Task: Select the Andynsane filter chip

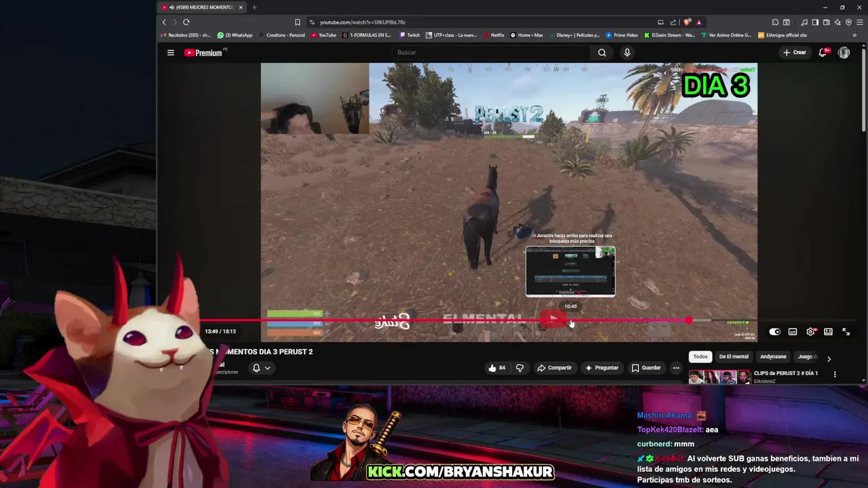Action: pos(773,357)
